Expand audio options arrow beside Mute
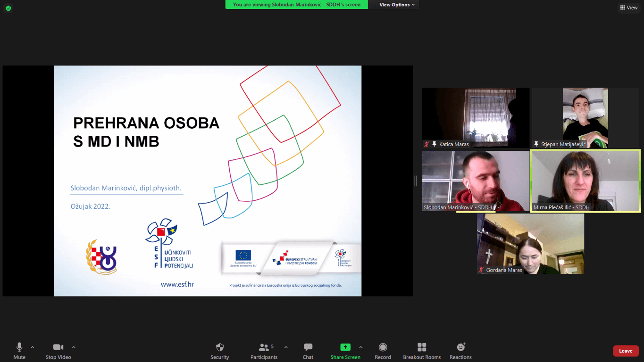The image size is (644, 362). 33,347
